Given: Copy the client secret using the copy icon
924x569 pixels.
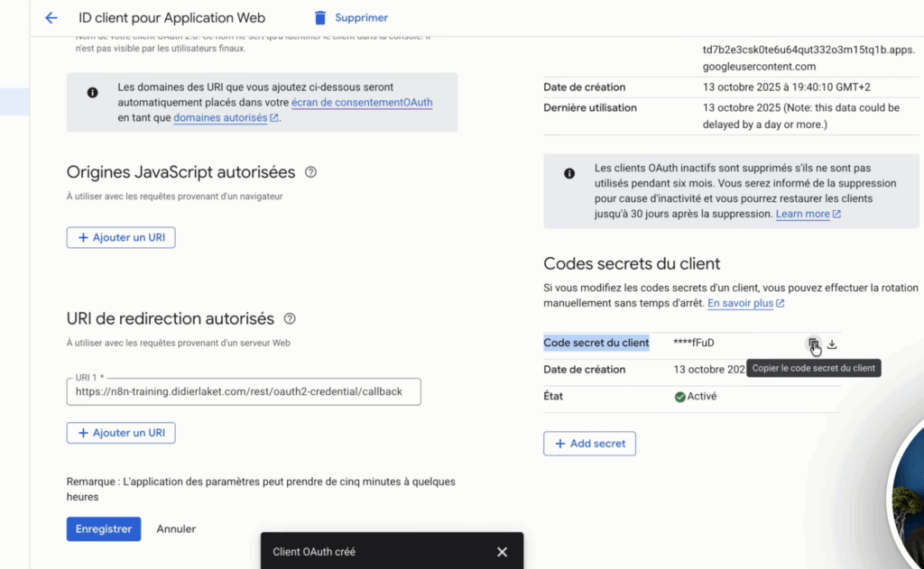Looking at the screenshot, I should click(815, 344).
